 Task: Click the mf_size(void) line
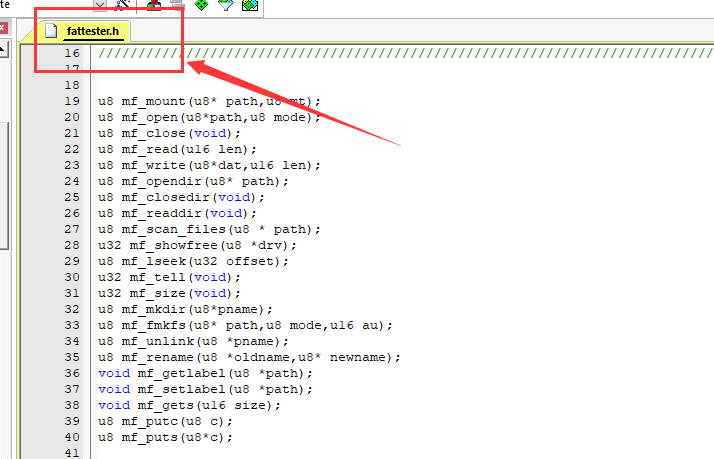pos(169,293)
